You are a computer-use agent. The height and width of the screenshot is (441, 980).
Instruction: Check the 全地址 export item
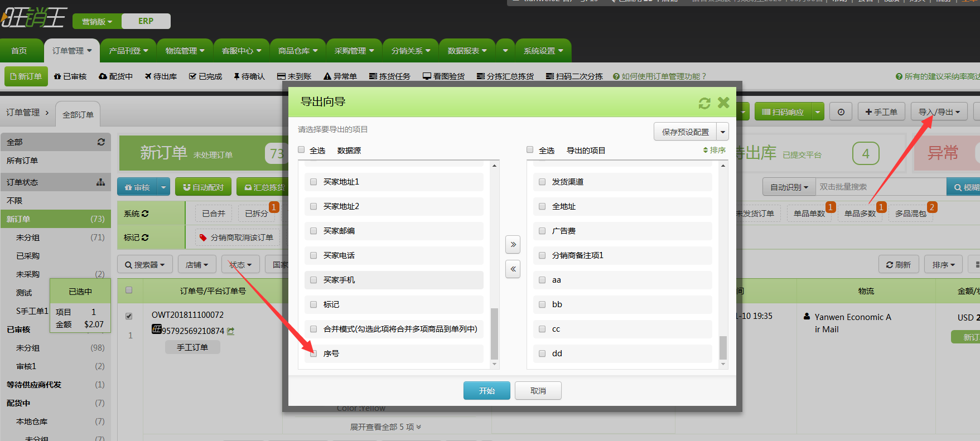pos(542,206)
